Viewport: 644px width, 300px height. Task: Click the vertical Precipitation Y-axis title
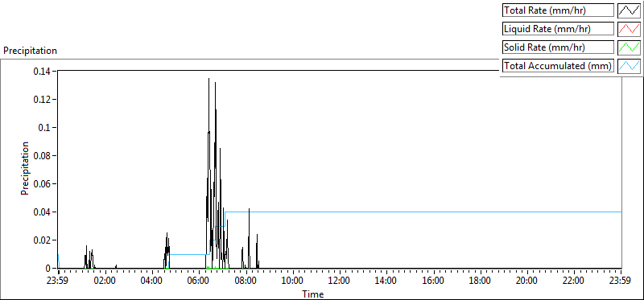(25, 169)
